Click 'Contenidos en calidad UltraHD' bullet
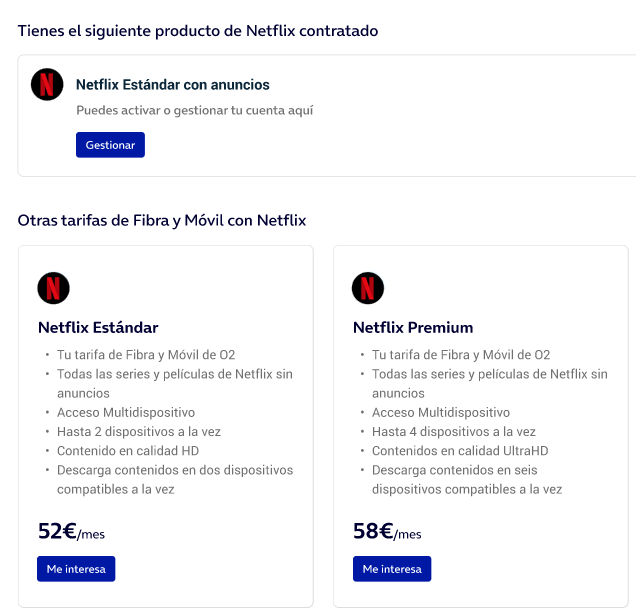The image size is (636, 616). [460, 451]
